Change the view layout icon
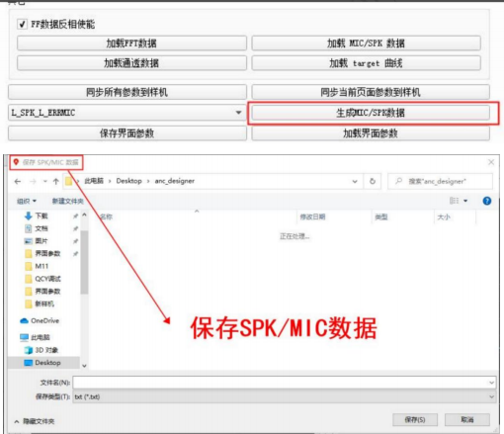The image size is (504, 434). click(454, 201)
